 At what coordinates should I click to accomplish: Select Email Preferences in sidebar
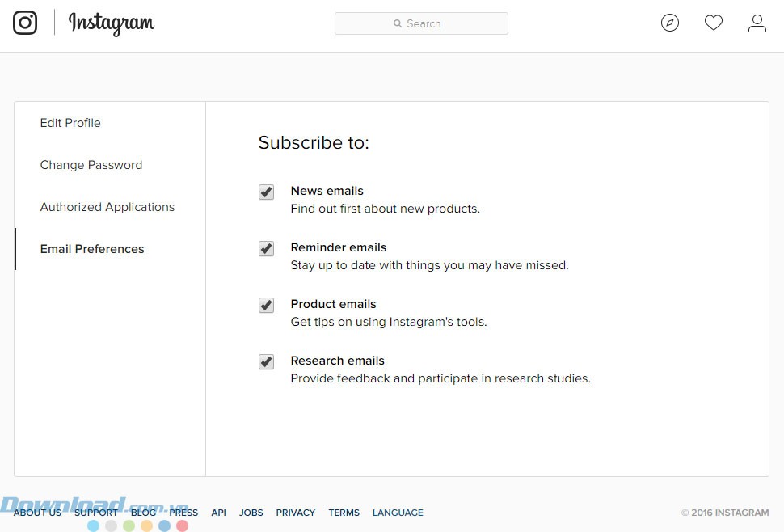92,249
